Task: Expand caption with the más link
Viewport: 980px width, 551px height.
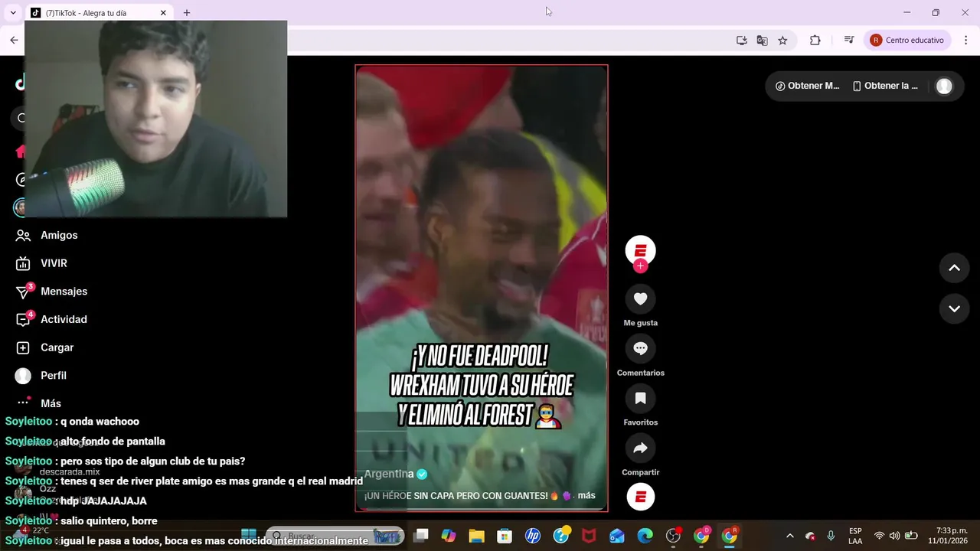Action: click(x=586, y=496)
